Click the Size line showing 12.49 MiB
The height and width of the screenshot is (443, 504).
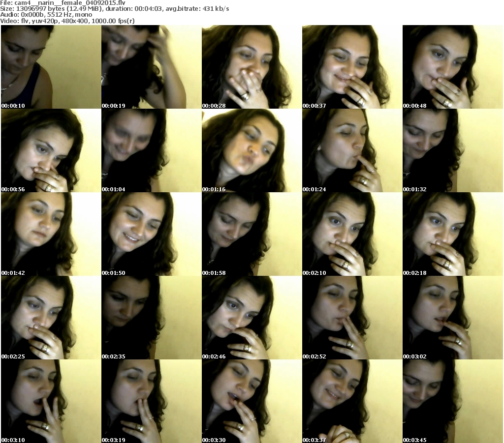(x=114, y=9)
